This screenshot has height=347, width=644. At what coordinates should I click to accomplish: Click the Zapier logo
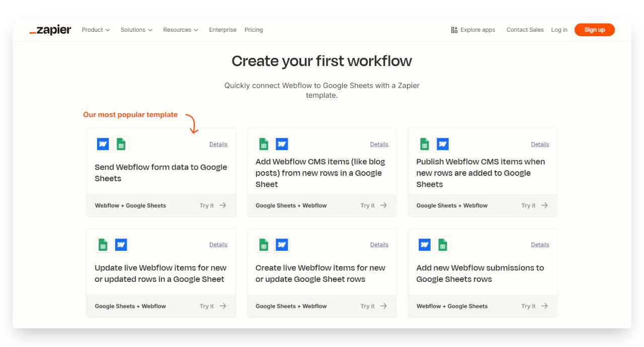50,30
